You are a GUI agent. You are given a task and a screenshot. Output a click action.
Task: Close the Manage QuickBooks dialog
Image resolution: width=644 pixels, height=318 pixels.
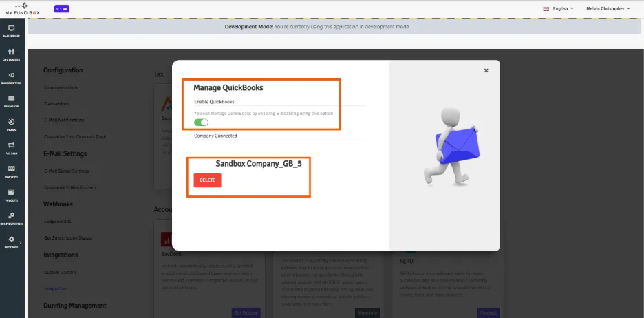coord(486,71)
